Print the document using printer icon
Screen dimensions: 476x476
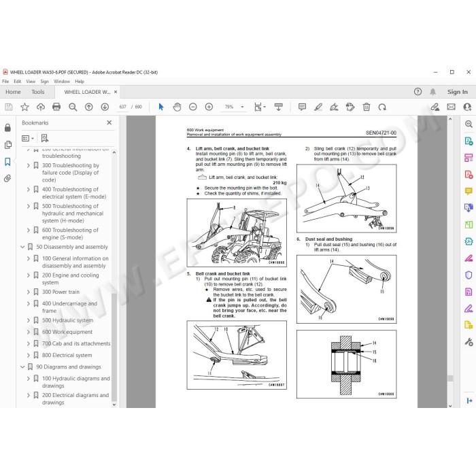56,107
